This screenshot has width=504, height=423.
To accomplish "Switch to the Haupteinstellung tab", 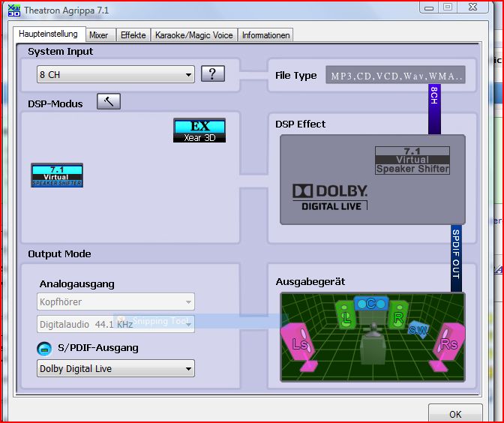I will [x=49, y=34].
